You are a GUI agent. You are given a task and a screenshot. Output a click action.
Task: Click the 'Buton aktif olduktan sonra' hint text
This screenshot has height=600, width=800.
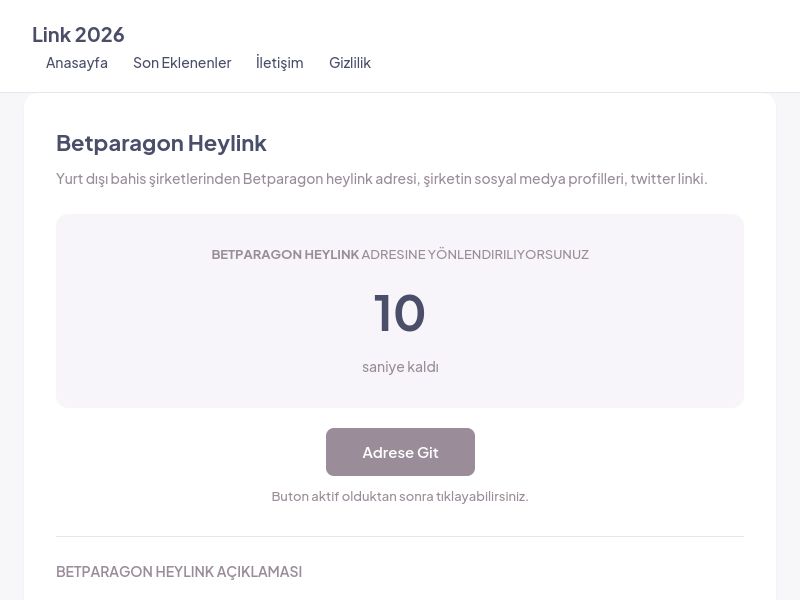tap(400, 496)
